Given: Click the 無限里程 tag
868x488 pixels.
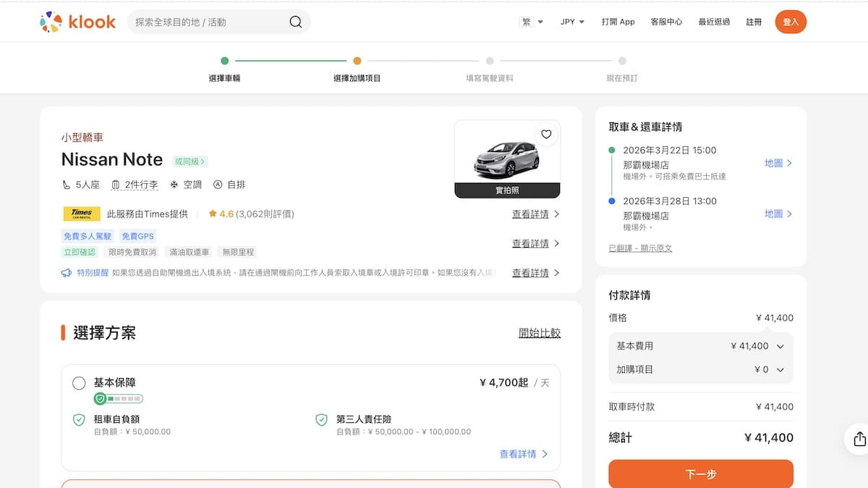Looking at the screenshot, I should pyautogui.click(x=238, y=252).
